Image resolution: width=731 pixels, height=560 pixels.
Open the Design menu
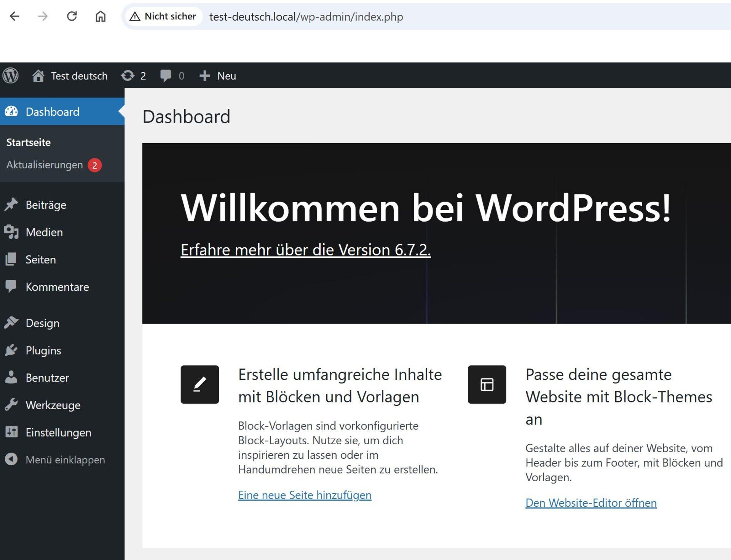(x=42, y=323)
